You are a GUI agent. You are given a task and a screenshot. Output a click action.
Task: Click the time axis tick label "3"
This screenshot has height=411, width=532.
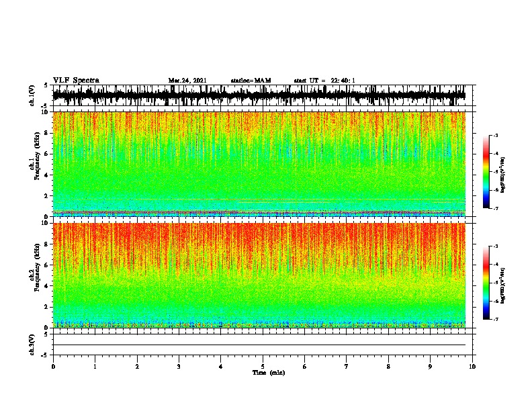[x=179, y=367]
